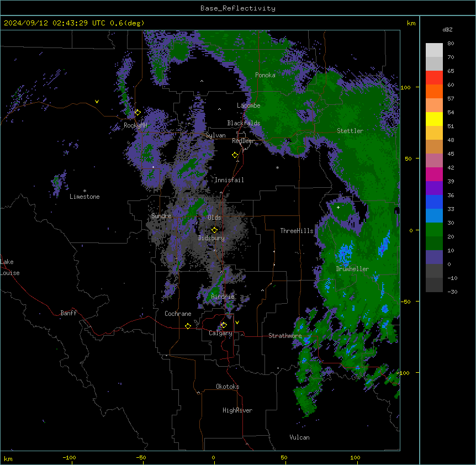Click the Sundre city label
The width and height of the screenshot is (476, 465).
point(161,216)
